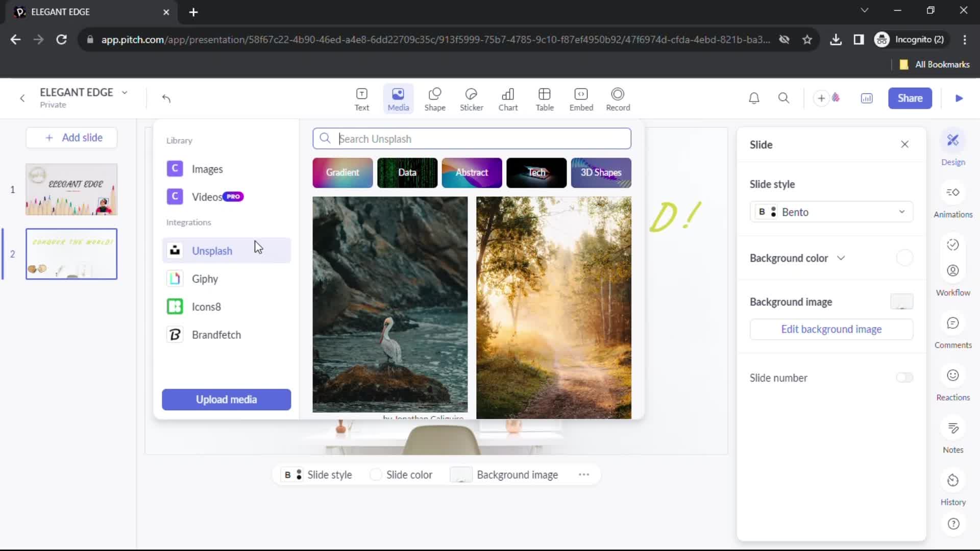Click the Unsplash search input field
The height and width of the screenshot is (551, 980).
(x=472, y=139)
